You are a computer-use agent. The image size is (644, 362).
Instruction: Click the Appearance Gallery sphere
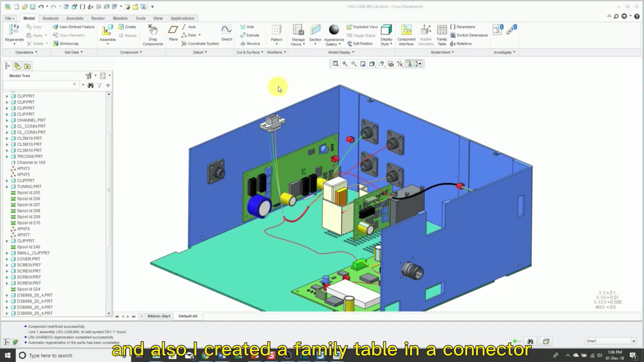pyautogui.click(x=334, y=30)
